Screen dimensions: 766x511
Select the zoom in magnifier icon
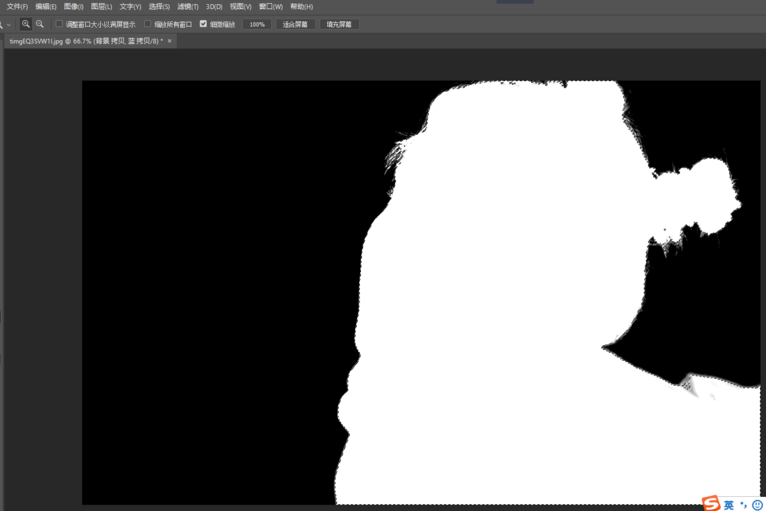point(26,24)
